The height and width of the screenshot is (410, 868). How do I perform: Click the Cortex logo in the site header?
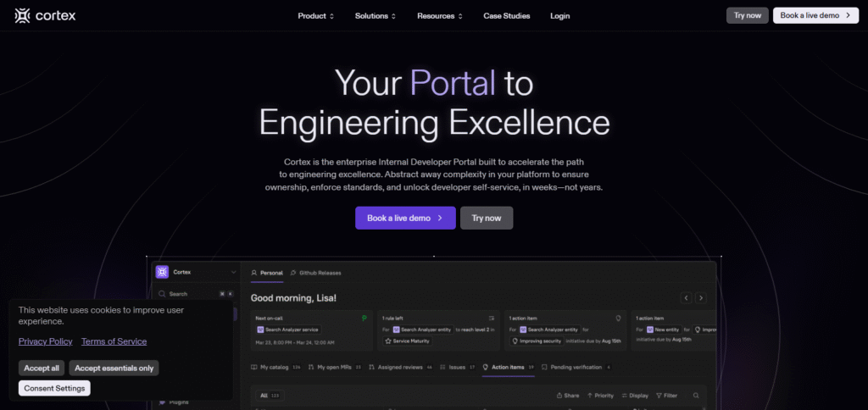[46, 16]
